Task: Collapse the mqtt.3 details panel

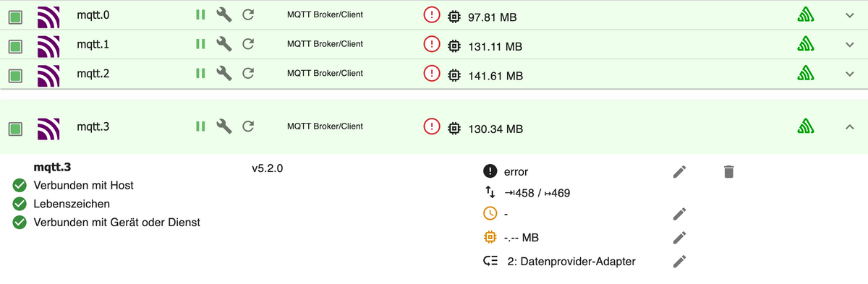Action: point(850,127)
